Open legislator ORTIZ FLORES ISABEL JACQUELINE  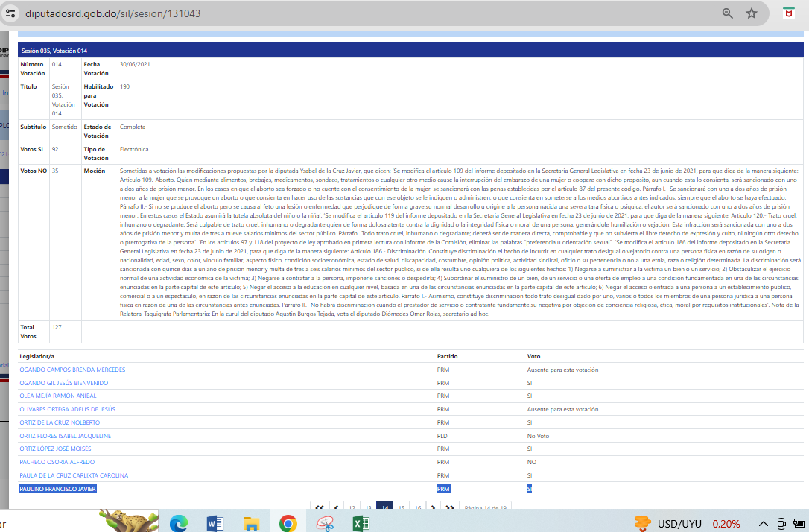(66, 436)
